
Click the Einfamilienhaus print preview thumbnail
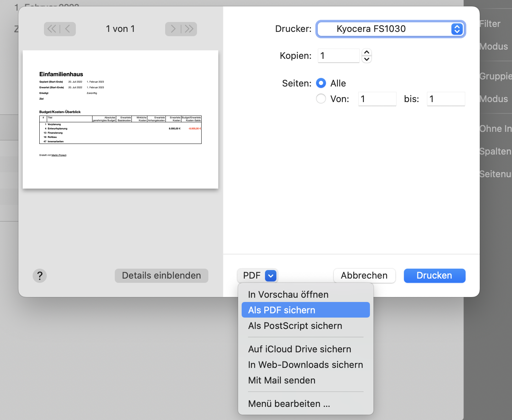pos(120,119)
